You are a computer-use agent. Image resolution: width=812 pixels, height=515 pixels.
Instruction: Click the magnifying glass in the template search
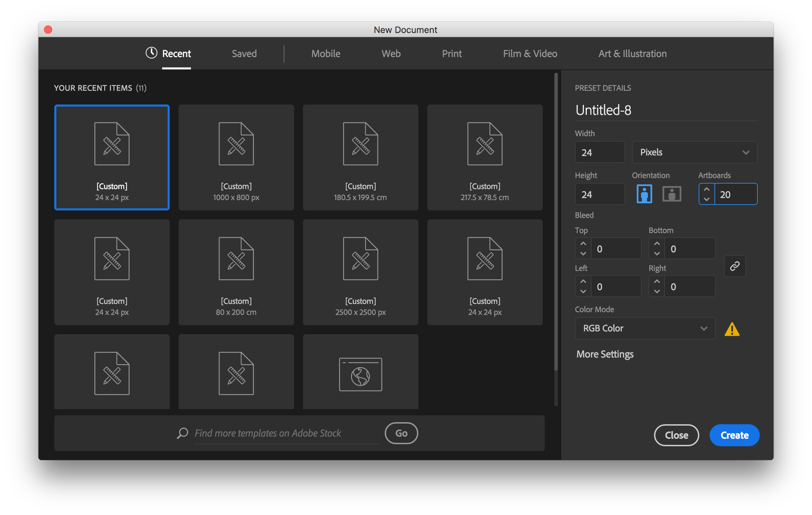coord(182,433)
